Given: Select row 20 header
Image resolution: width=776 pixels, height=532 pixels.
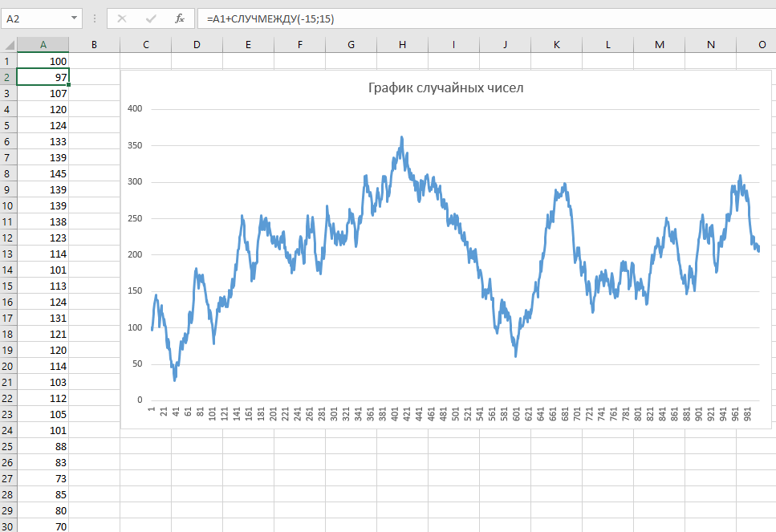Looking at the screenshot, I should (x=7, y=366).
